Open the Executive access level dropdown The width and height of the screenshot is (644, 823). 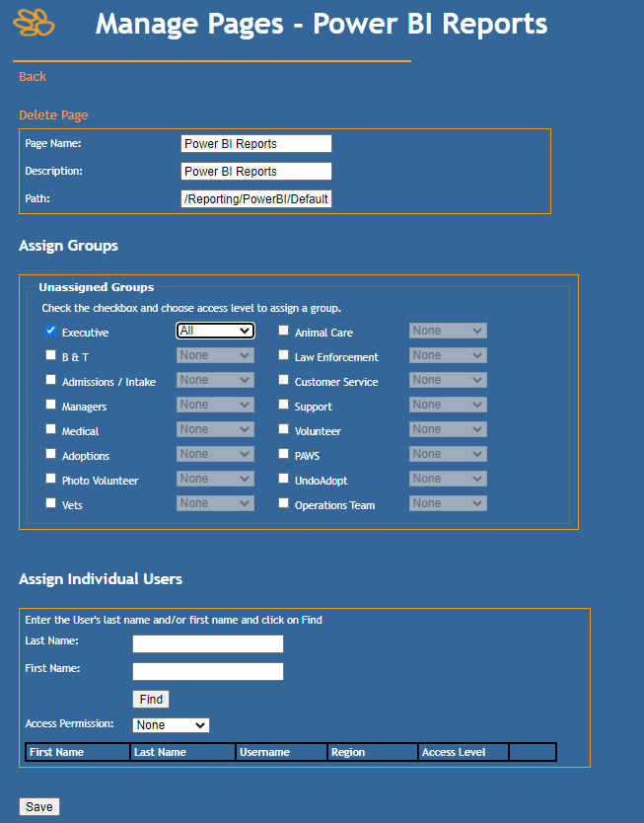pyautogui.click(x=215, y=331)
